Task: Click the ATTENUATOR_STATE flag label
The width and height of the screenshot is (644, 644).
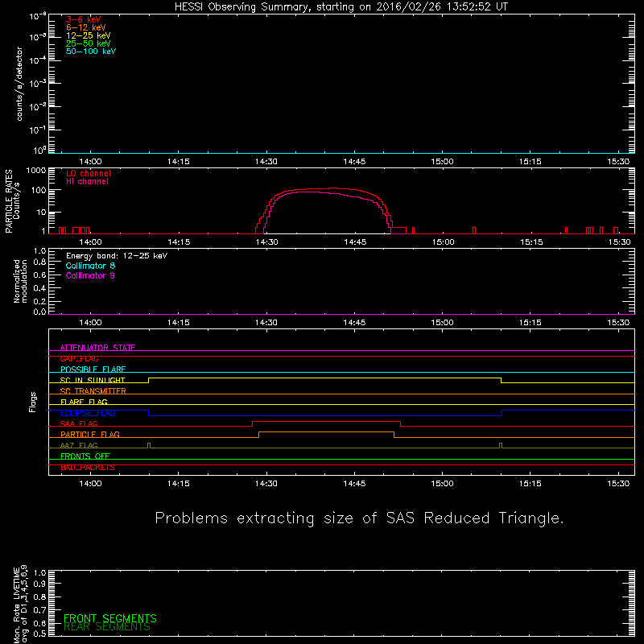Action: pos(97,348)
